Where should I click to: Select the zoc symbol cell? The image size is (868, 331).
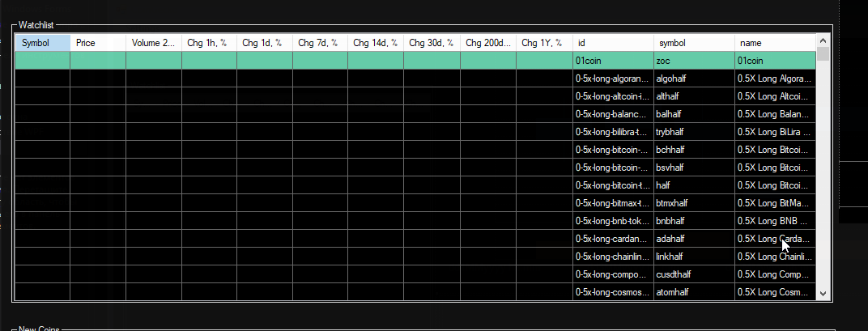[x=694, y=61]
